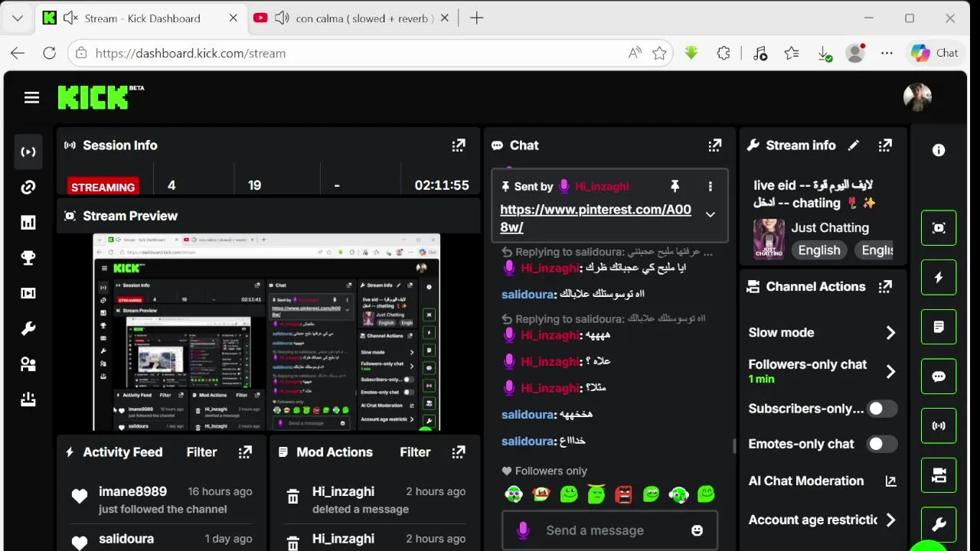Screen dimensions: 980x551
Task: Open pinned Pinterest link
Action: click(x=596, y=218)
